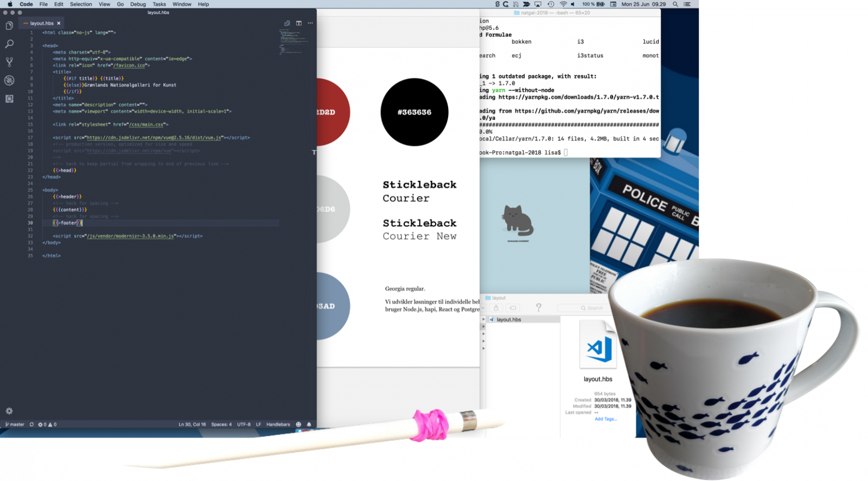Click the blue-grey color circle

click(333, 306)
